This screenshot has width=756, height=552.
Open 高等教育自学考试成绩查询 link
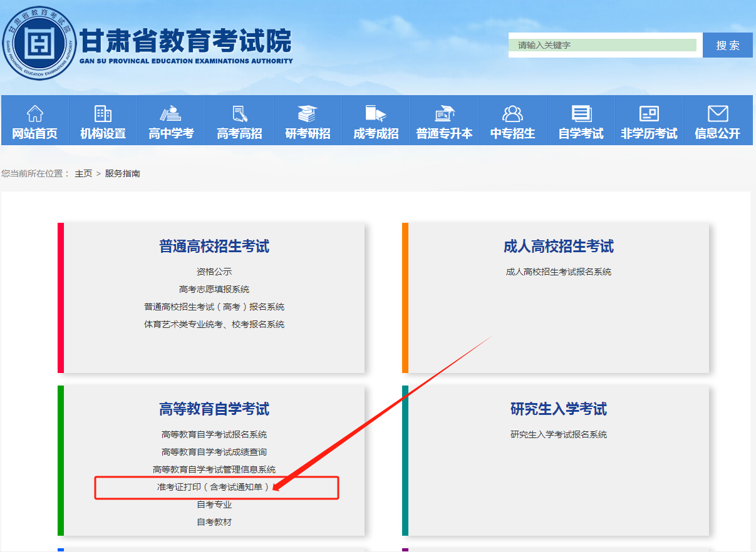coord(214,452)
